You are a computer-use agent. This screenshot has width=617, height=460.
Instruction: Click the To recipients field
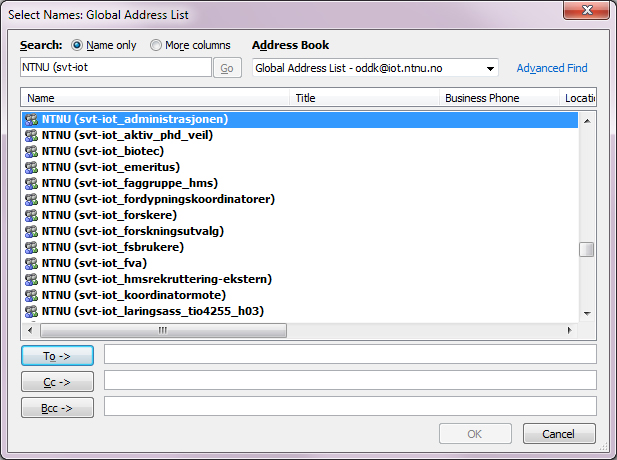pos(350,354)
